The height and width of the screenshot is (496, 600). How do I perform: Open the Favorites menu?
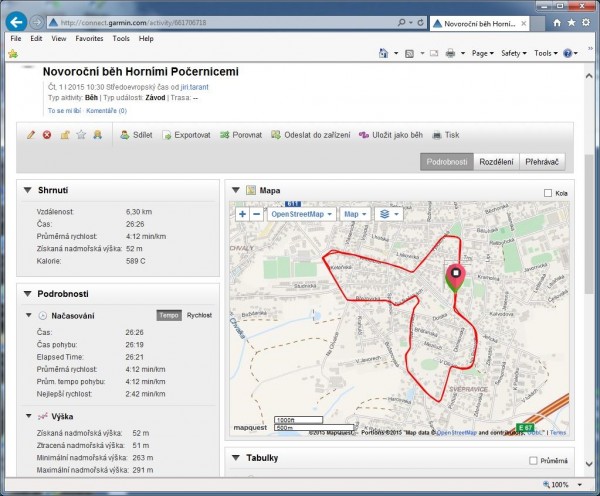pos(89,38)
